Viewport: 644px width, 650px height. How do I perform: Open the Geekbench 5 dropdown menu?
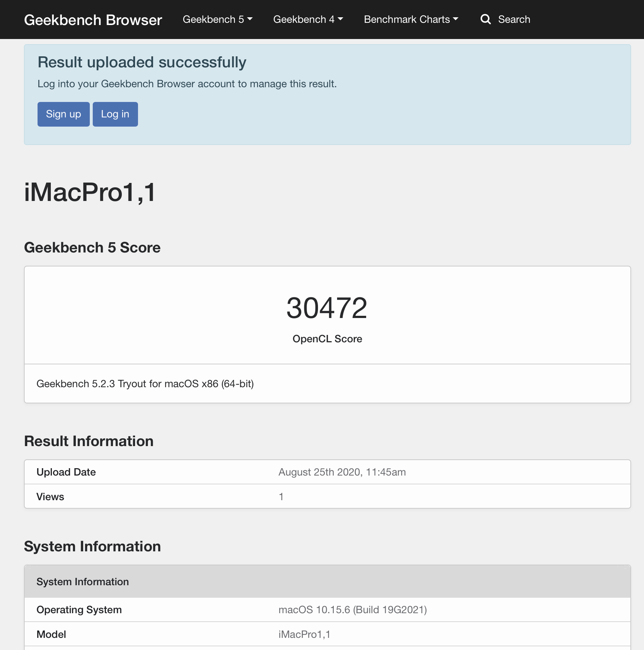coord(217,19)
